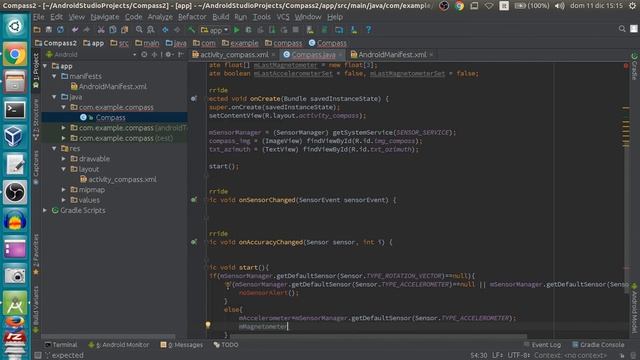Click the Save All toolbar icon
Viewport: 640px width, 360px height.
49,30
